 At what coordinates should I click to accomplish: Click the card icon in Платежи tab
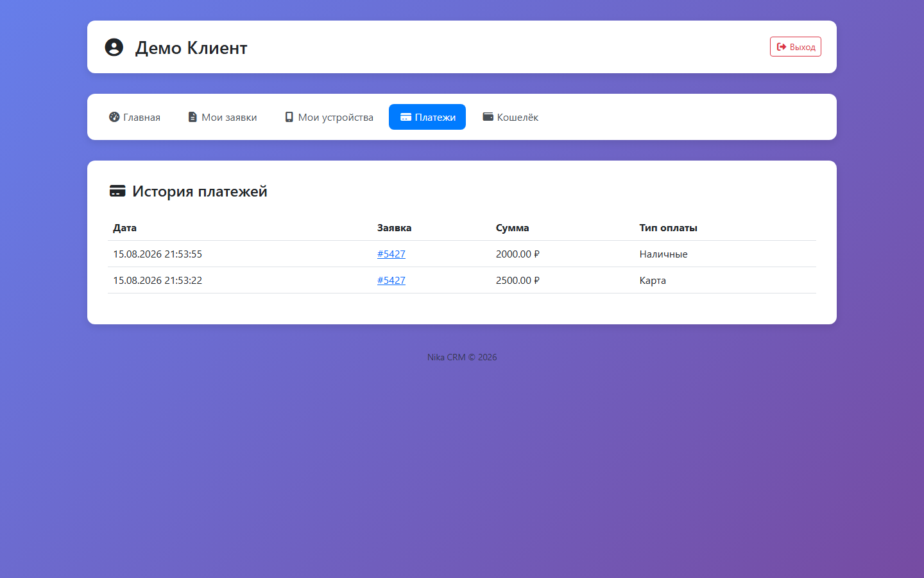click(406, 117)
